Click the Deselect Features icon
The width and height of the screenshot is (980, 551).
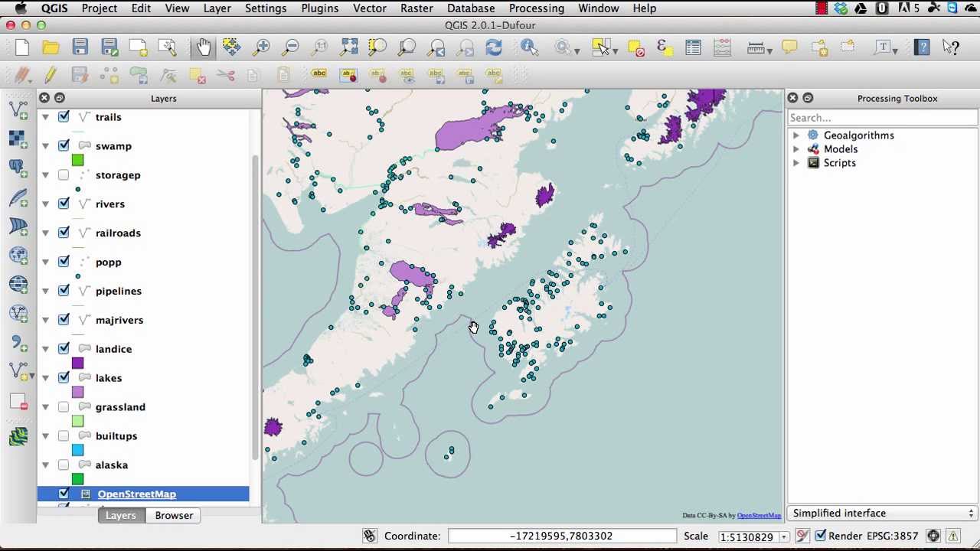click(x=635, y=47)
